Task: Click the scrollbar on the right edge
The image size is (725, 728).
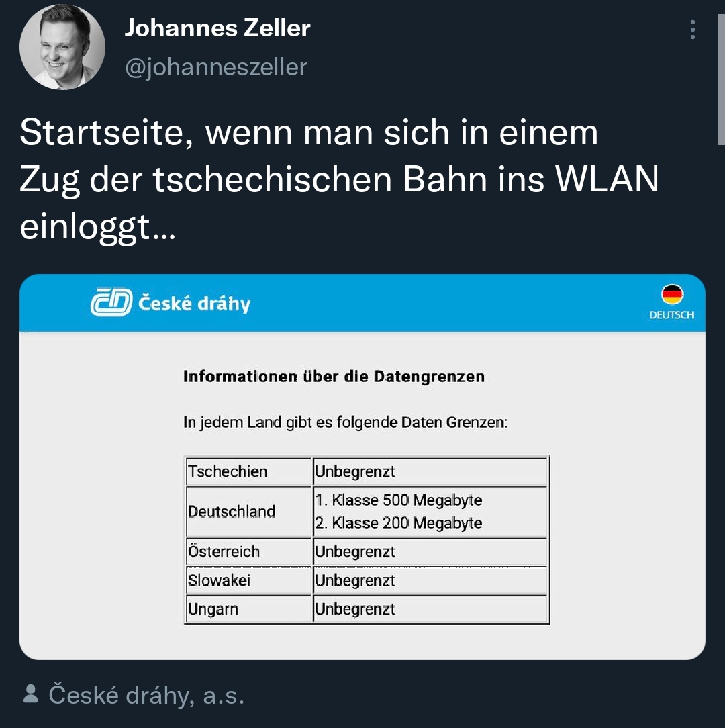Action: [721, 73]
